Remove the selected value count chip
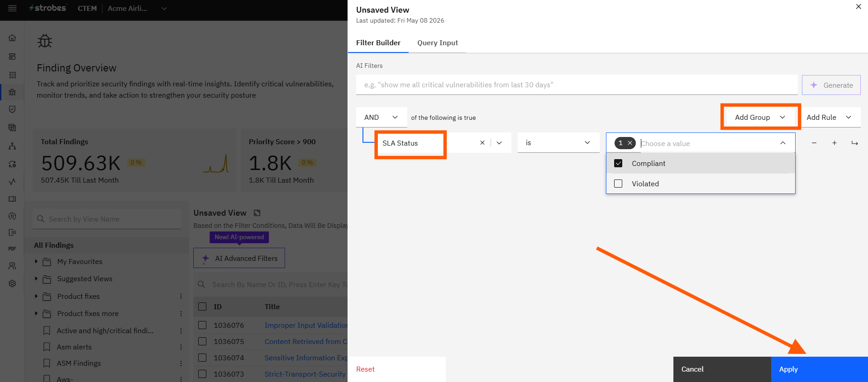Viewport: 868px width, 382px height. (x=630, y=143)
